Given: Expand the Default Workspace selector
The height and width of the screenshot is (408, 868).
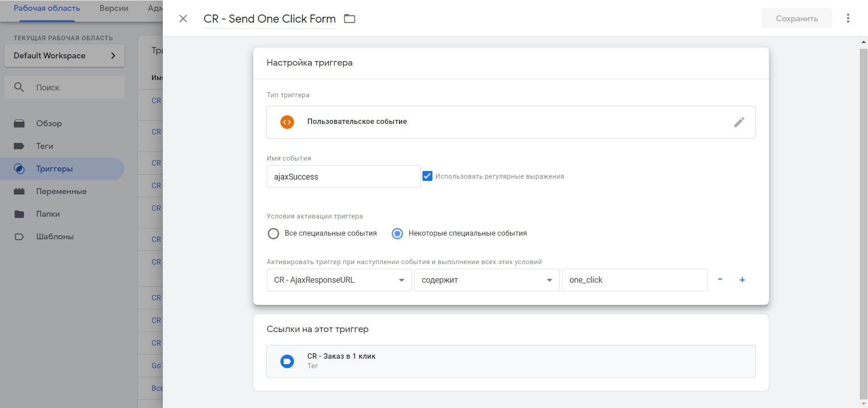Looking at the screenshot, I should [64, 56].
